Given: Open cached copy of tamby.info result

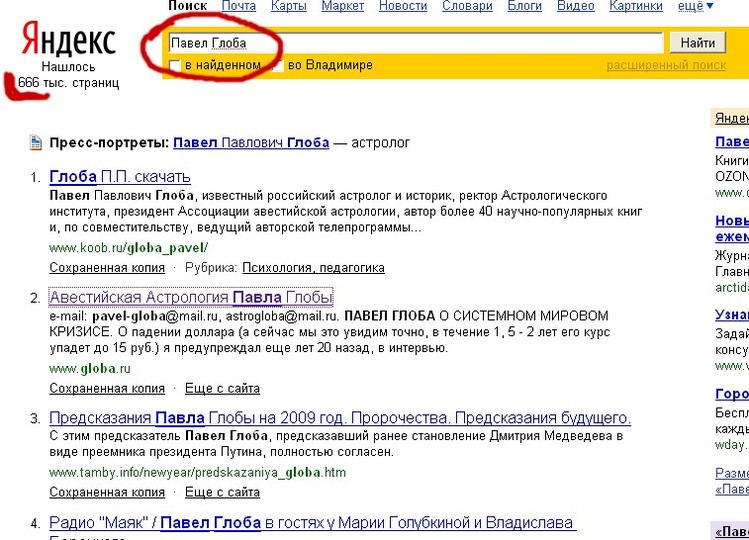Looking at the screenshot, I should 107,492.
